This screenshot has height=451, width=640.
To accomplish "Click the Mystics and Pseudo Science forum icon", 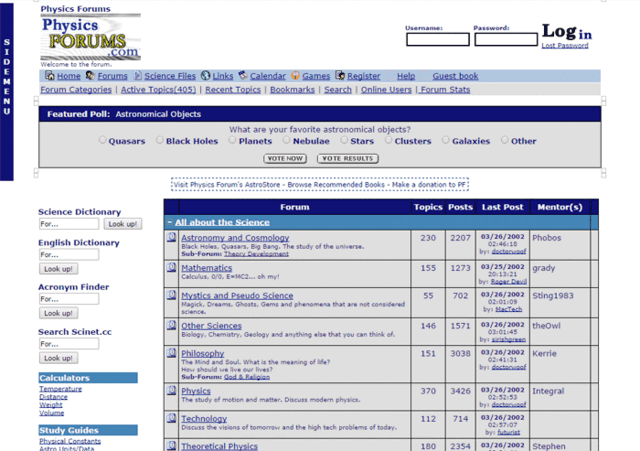I will click(x=171, y=295).
